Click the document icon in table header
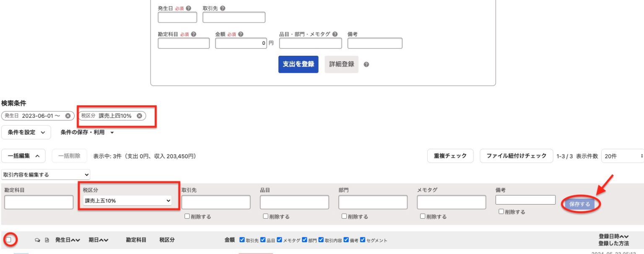This screenshot has height=254, width=644. [x=47, y=240]
